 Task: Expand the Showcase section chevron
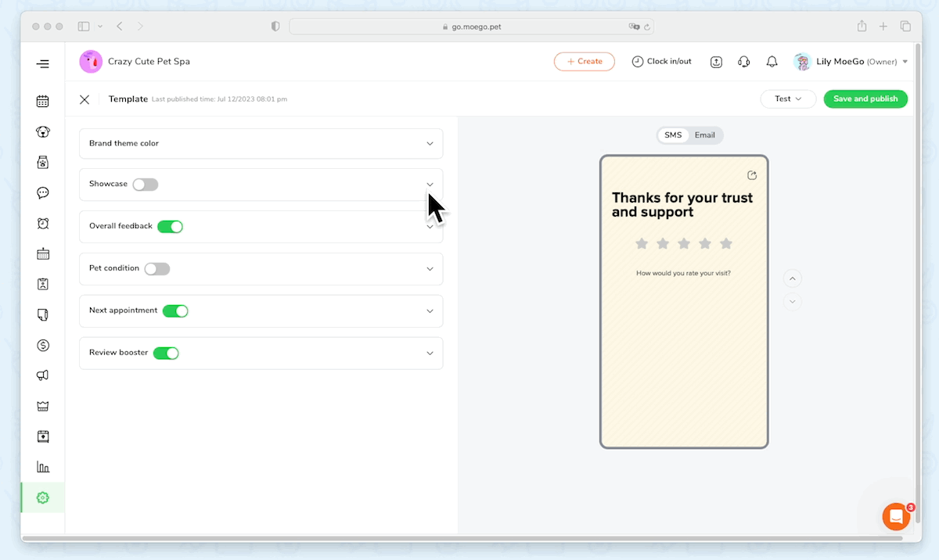click(430, 185)
